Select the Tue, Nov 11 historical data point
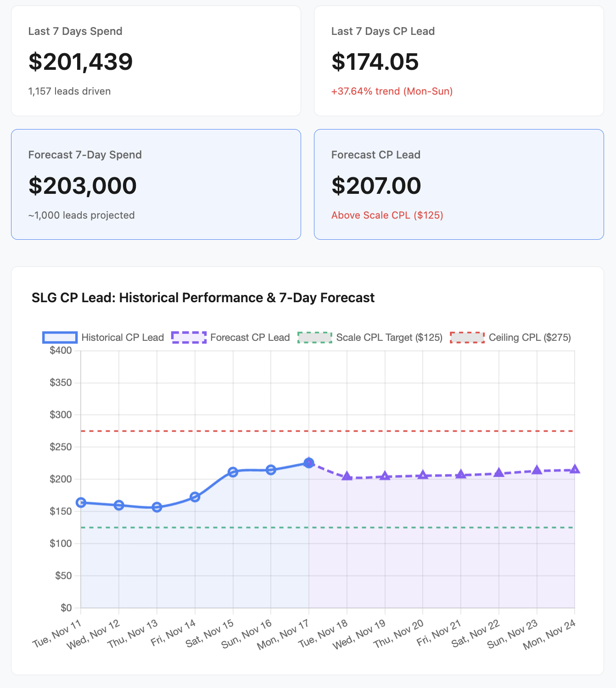This screenshot has height=688, width=616. pos(81,502)
